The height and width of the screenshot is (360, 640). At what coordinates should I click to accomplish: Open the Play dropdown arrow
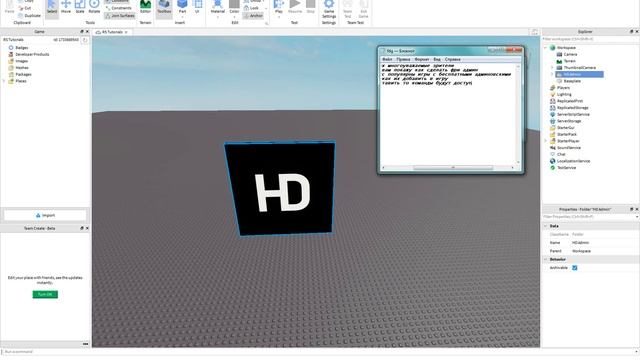tap(279, 17)
